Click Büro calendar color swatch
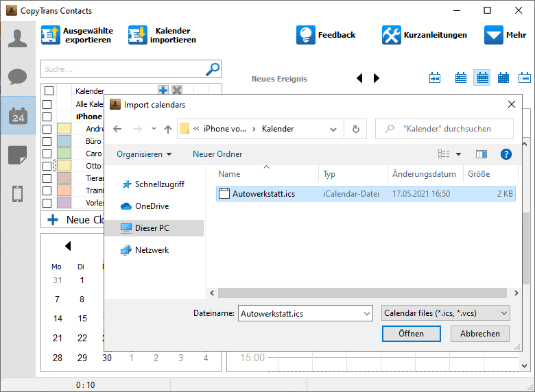This screenshot has height=392, width=535. pos(64,141)
